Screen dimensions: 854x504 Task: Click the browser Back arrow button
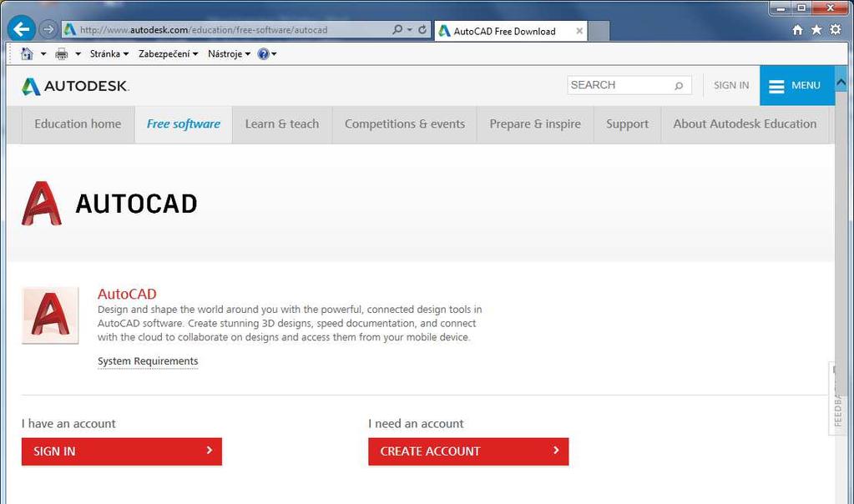click(22, 29)
